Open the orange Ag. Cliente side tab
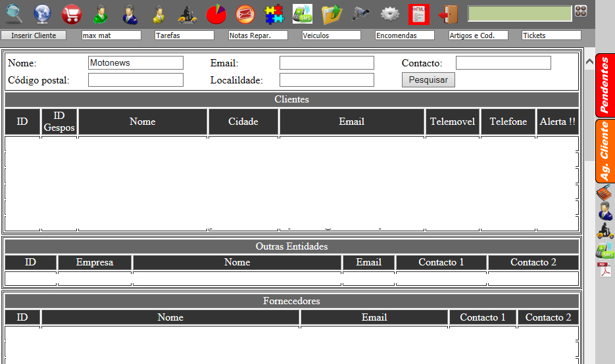The width and height of the screenshot is (615, 364). point(605,151)
